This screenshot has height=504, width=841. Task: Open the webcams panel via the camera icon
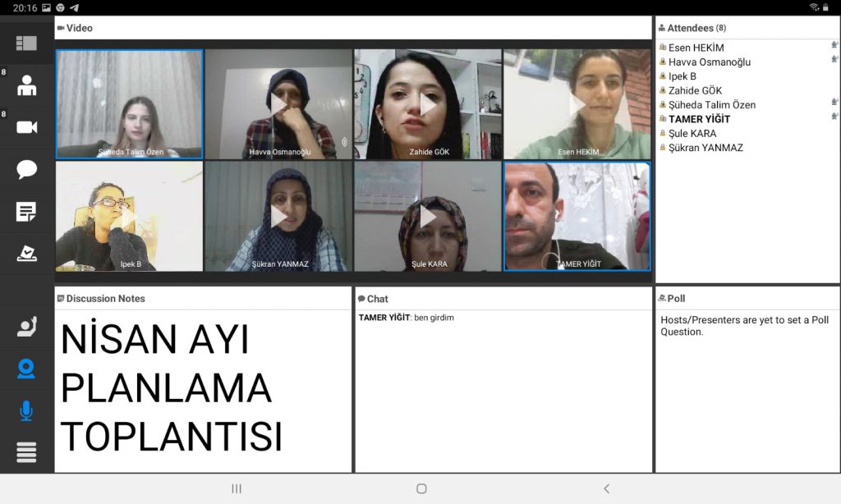26,126
